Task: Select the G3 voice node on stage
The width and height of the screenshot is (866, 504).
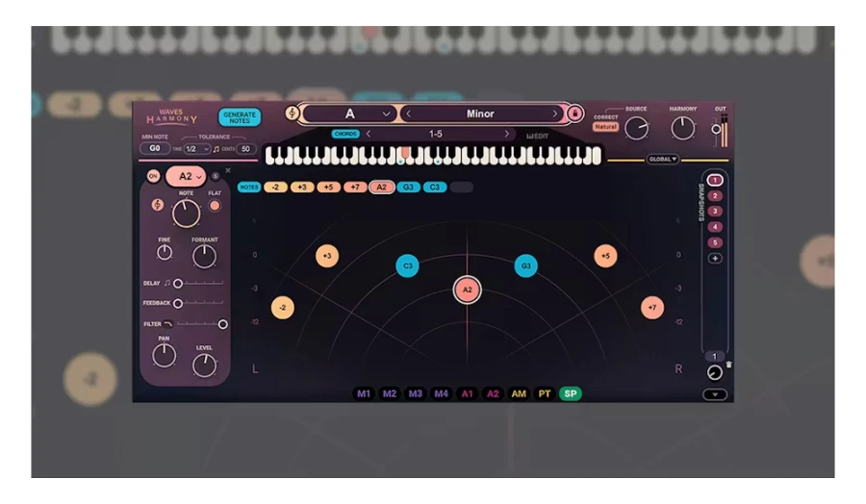Action: (x=525, y=265)
